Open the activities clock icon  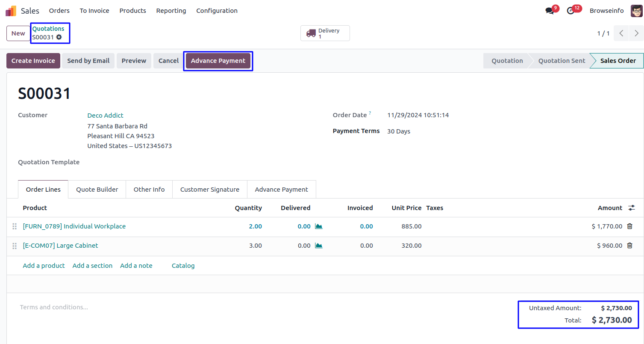[570, 11]
